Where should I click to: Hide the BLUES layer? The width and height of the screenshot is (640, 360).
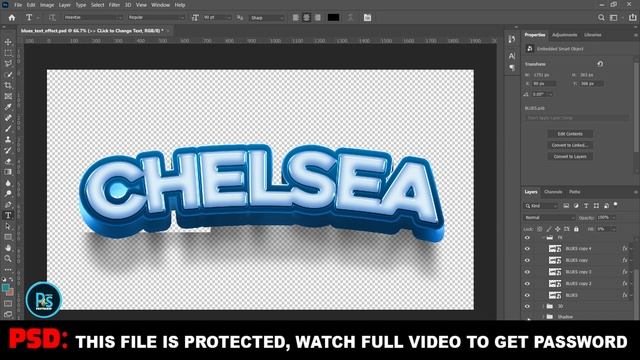click(527, 295)
